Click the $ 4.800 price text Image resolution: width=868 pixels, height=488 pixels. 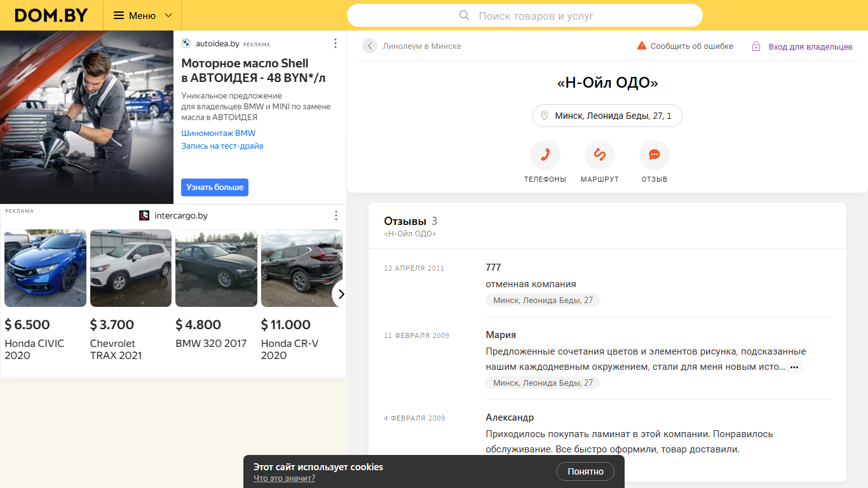tap(198, 325)
